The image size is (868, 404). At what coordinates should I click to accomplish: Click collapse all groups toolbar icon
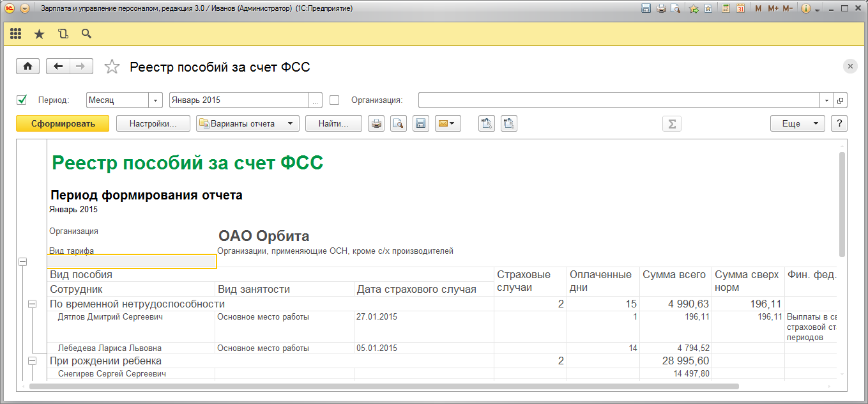point(508,124)
